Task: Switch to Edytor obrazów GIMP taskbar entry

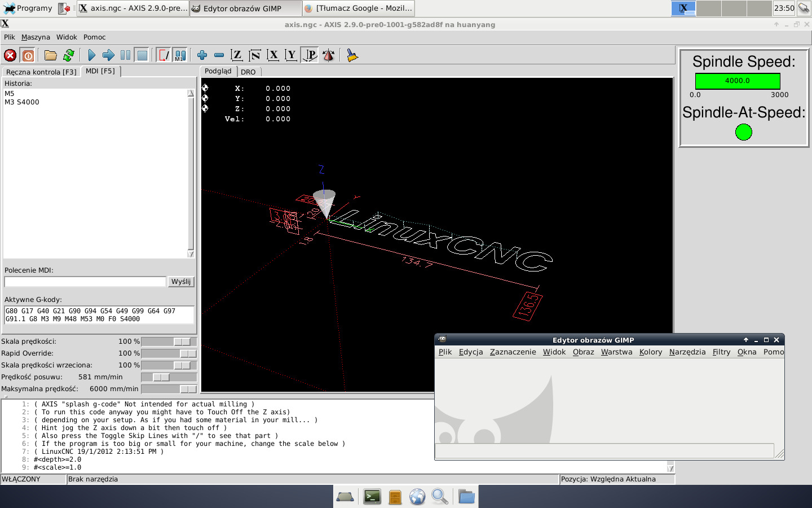Action: (x=245, y=8)
